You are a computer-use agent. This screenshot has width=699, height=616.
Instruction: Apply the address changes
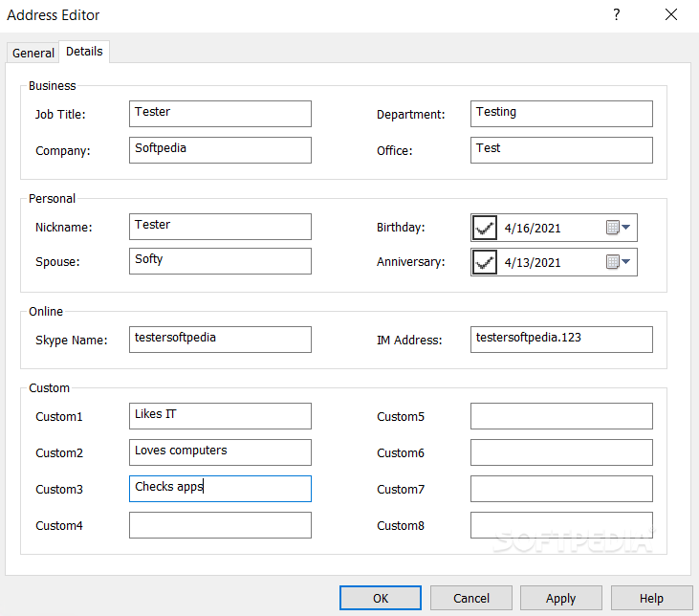[560, 598]
